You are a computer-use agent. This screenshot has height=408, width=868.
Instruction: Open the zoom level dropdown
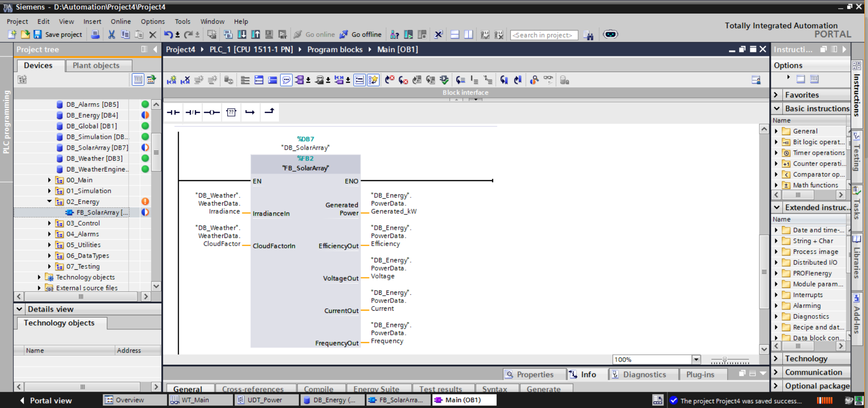696,360
